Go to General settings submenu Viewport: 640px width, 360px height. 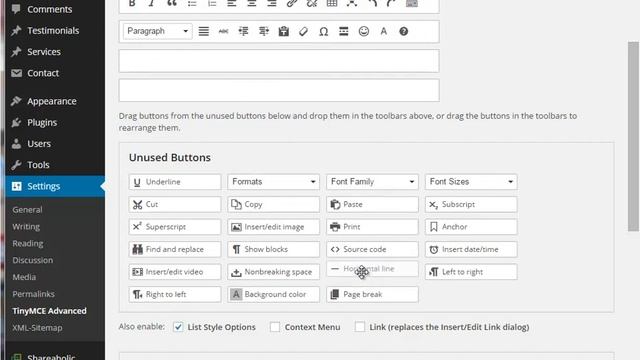[x=27, y=210]
